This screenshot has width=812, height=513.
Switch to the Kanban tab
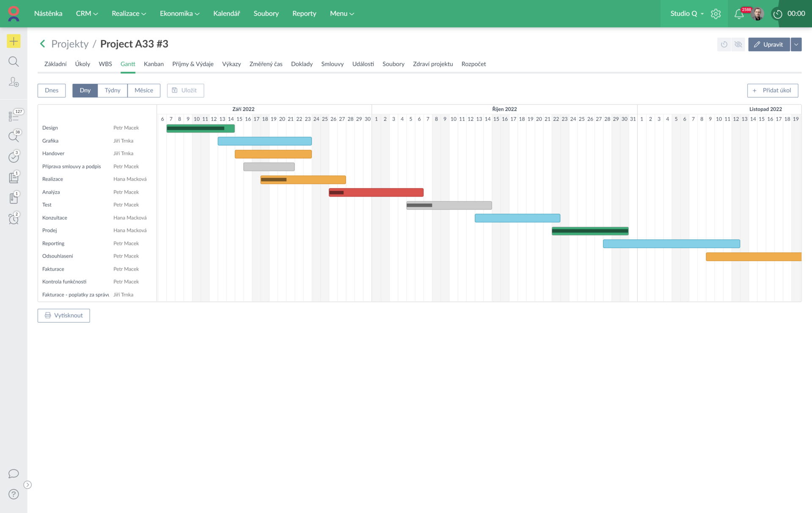pyautogui.click(x=154, y=64)
